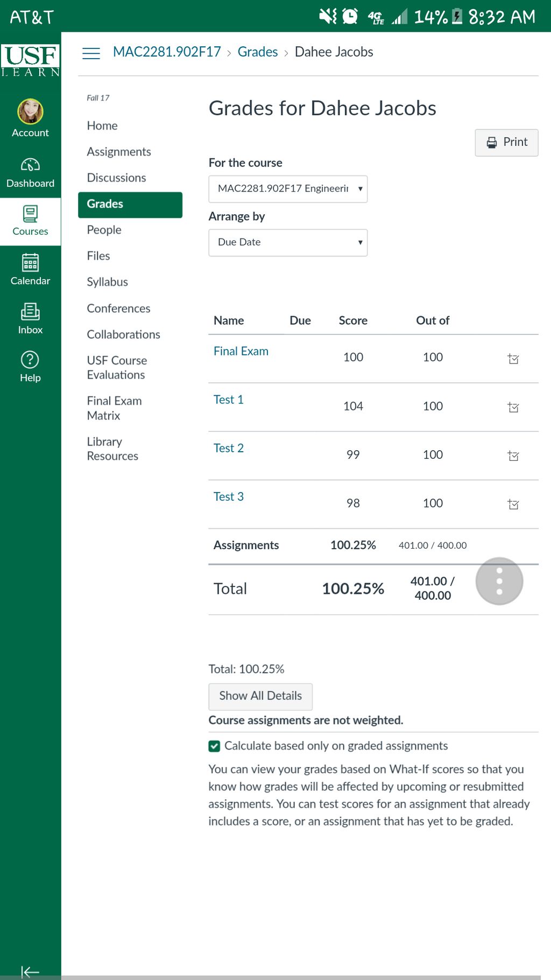
Task: Open the Calendar from the sidebar
Action: [x=30, y=263]
